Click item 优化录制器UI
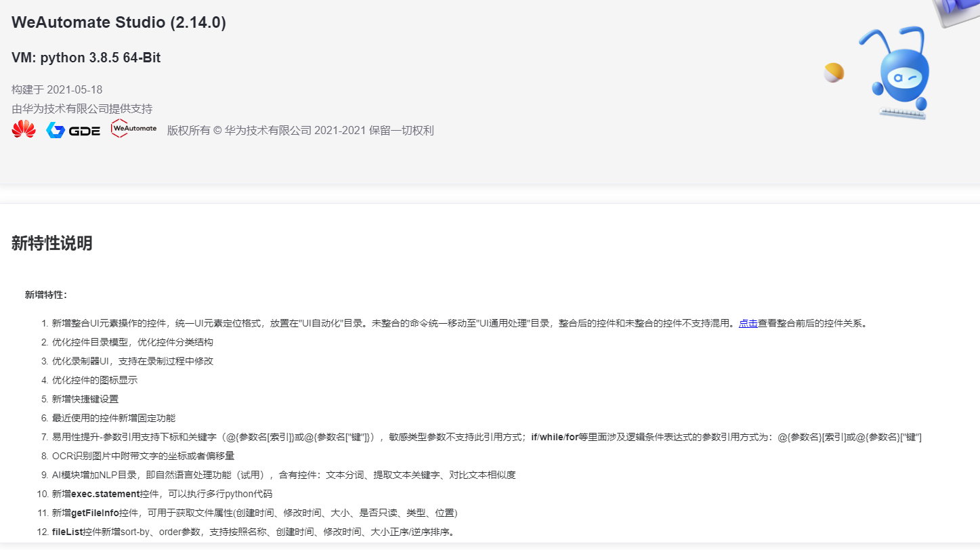This screenshot has height=550, width=980. tap(133, 361)
